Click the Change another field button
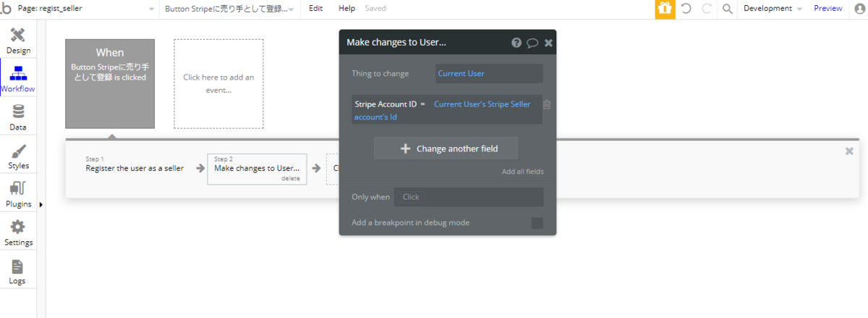 [x=446, y=148]
